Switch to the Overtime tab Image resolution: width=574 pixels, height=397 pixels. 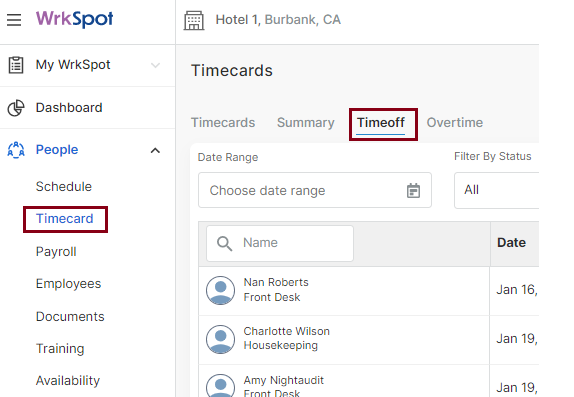point(455,123)
